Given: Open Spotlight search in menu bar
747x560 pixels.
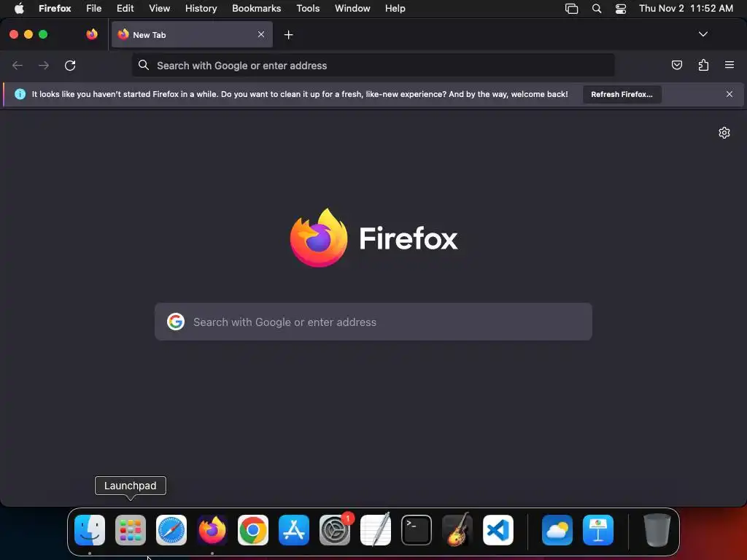Looking at the screenshot, I should point(596,9).
